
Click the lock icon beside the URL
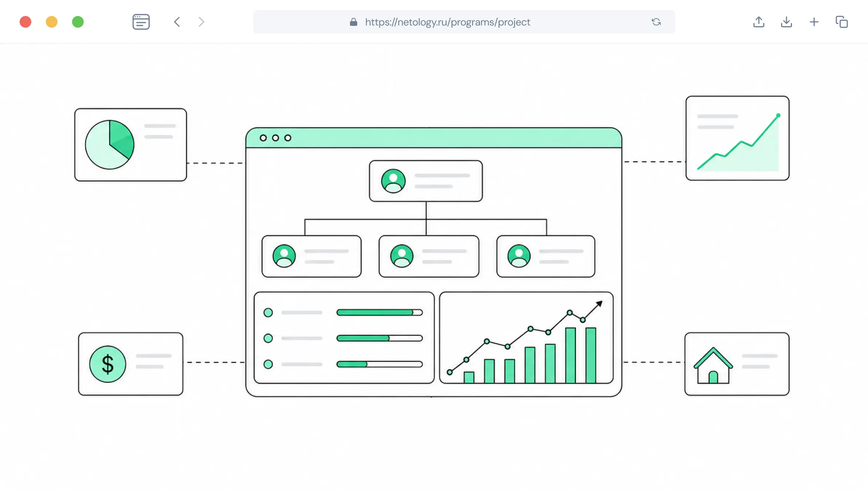click(353, 22)
